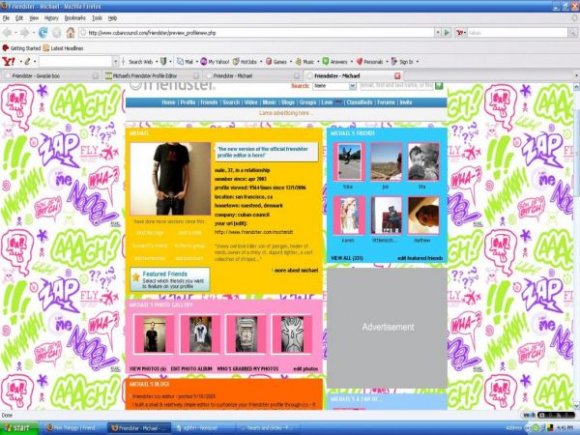Screen dimensions: 580x435
Task: Go to the browser home icon
Action: tap(70, 33)
